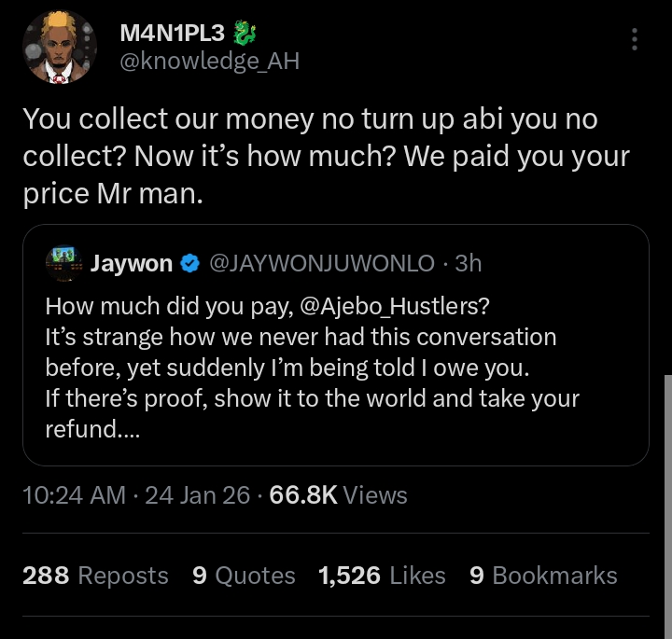Click the 9 Bookmarks count
The height and width of the screenshot is (639, 672).
542,576
